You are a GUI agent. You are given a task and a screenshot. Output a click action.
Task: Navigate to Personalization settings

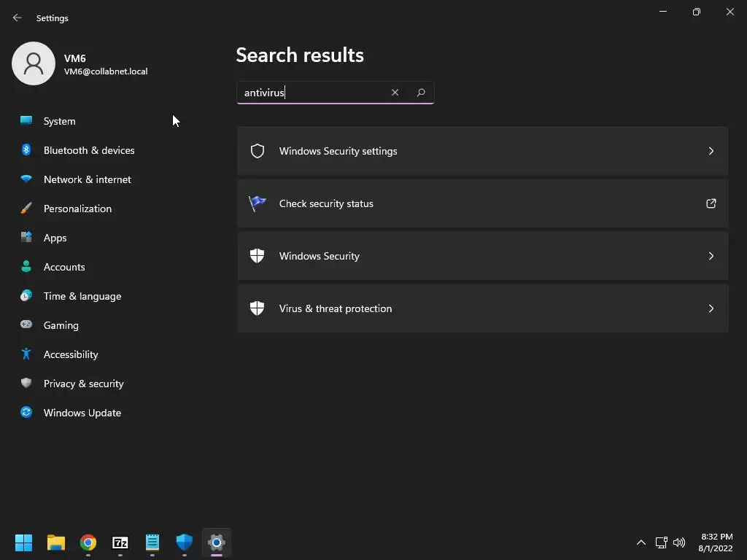[x=77, y=209]
